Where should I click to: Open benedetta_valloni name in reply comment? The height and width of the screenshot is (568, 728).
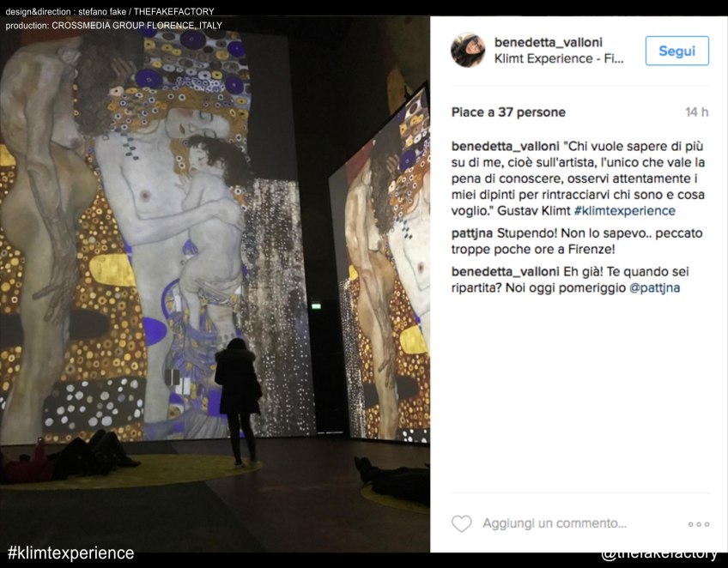tap(505, 272)
